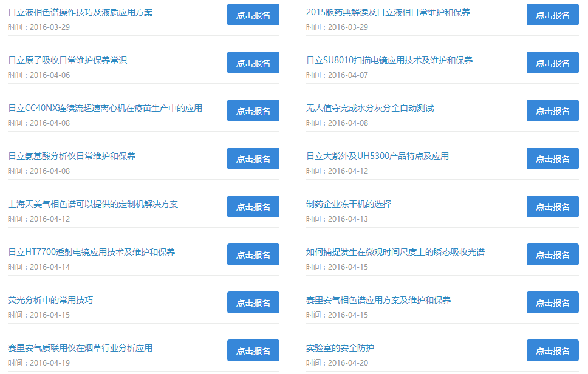Click 点击报名 for 日立原子吸收日常维护保养常识

(253, 63)
